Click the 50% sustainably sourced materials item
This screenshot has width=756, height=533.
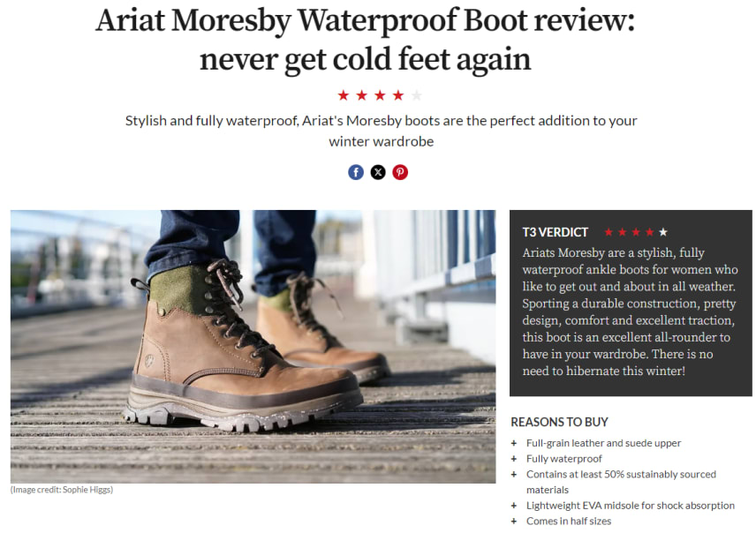621,482
